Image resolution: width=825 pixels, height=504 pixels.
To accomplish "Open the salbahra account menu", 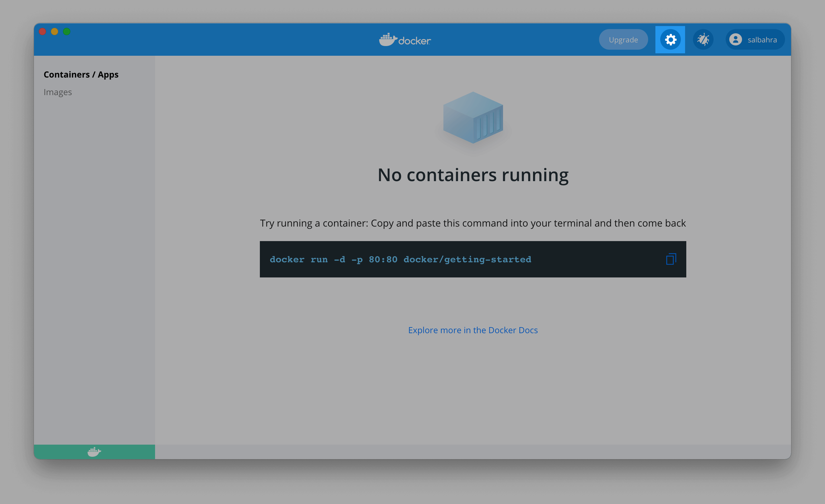I will click(x=755, y=39).
